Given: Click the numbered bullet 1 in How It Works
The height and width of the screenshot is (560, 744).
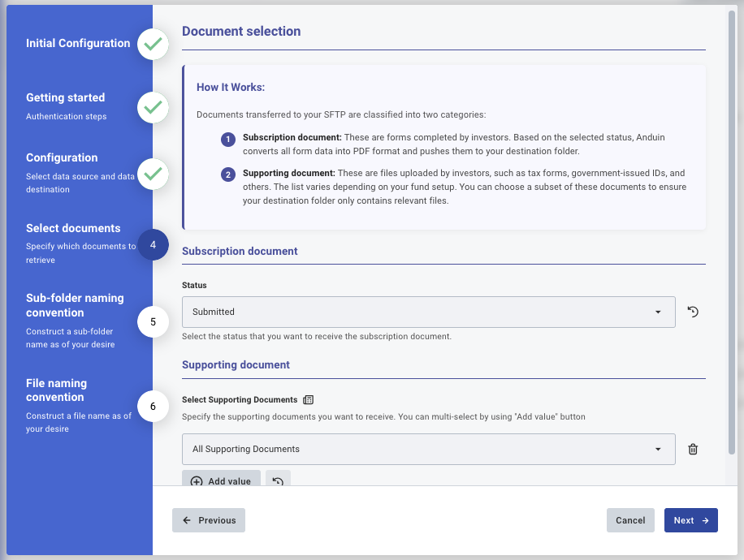Looking at the screenshot, I should pos(228,139).
